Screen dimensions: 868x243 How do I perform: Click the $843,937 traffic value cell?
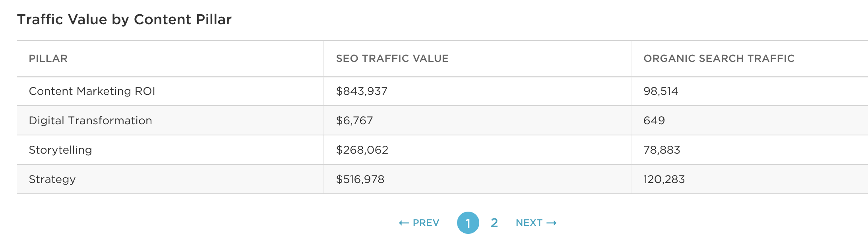pyautogui.click(x=362, y=91)
